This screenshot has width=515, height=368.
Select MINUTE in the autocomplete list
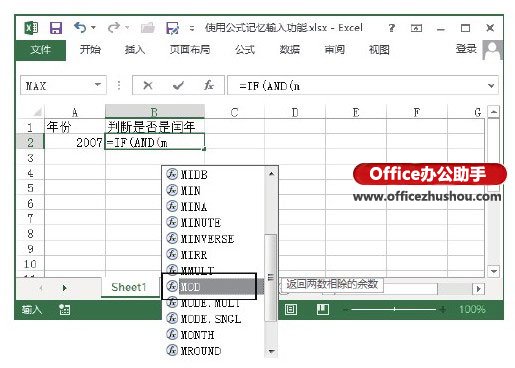[x=213, y=223]
